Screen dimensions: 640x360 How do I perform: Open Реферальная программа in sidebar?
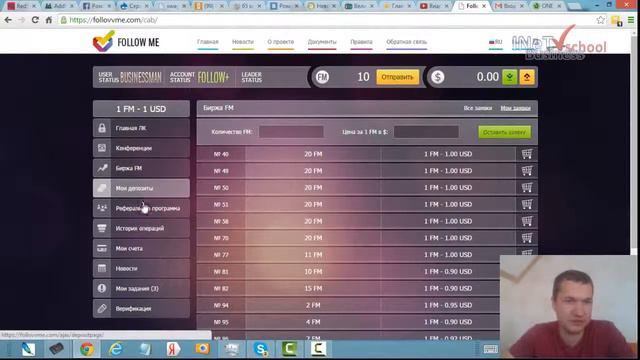click(x=141, y=208)
